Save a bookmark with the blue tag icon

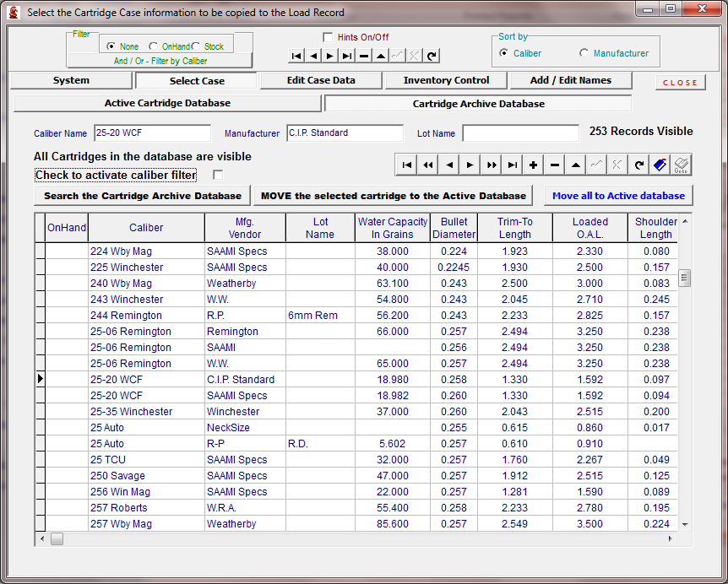(660, 165)
